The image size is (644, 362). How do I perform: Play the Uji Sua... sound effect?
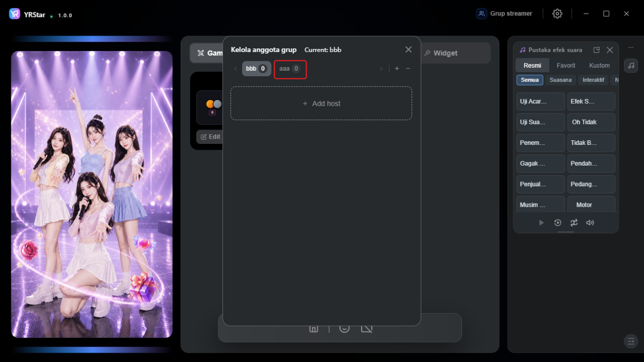pyautogui.click(x=540, y=122)
